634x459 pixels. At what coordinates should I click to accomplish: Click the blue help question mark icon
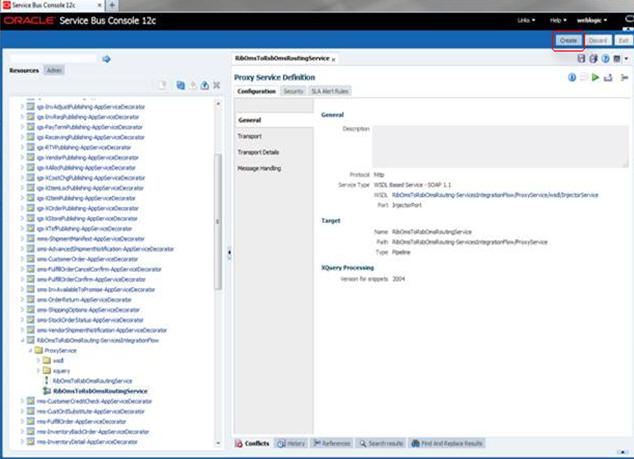click(605, 59)
